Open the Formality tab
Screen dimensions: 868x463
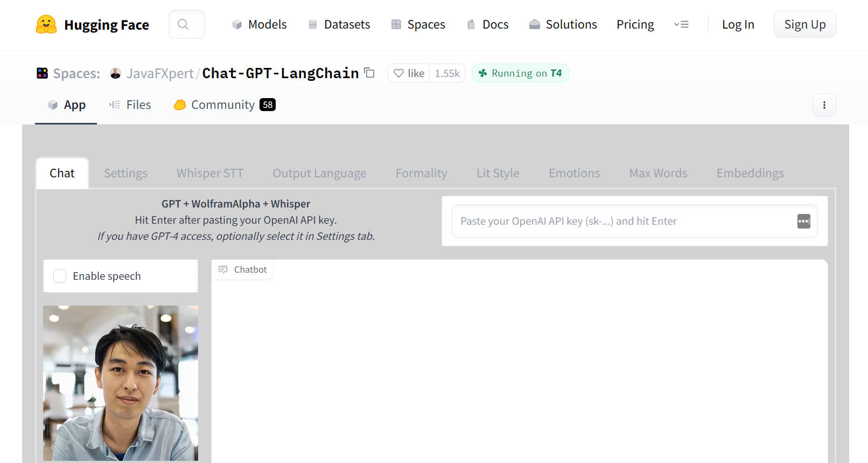[422, 173]
